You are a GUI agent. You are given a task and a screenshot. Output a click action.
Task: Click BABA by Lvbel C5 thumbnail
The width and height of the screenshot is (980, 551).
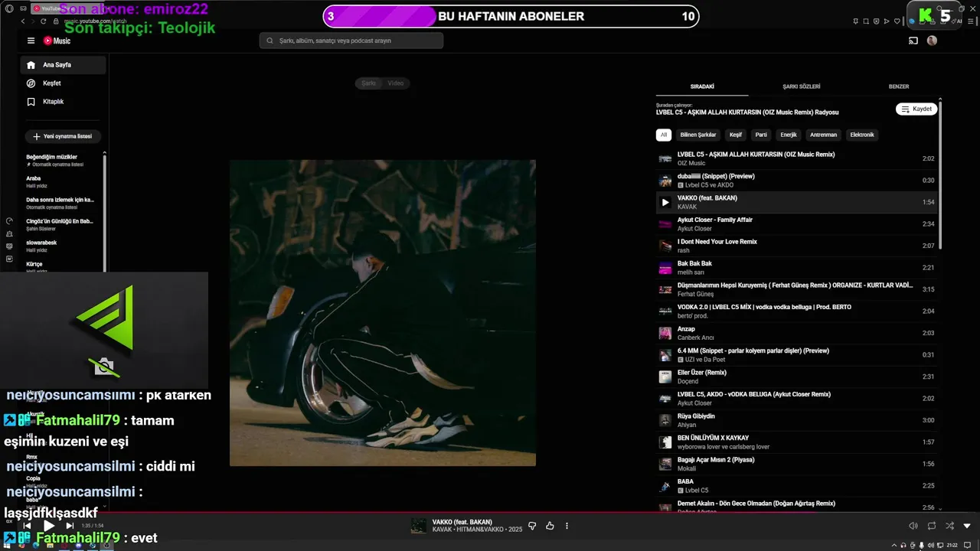pyautogui.click(x=665, y=486)
